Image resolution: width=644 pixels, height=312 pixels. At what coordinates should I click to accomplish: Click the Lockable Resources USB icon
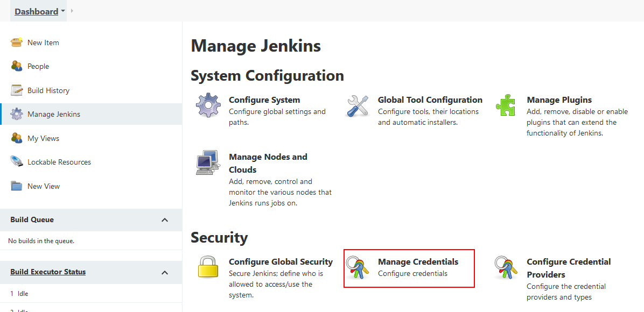click(x=17, y=162)
